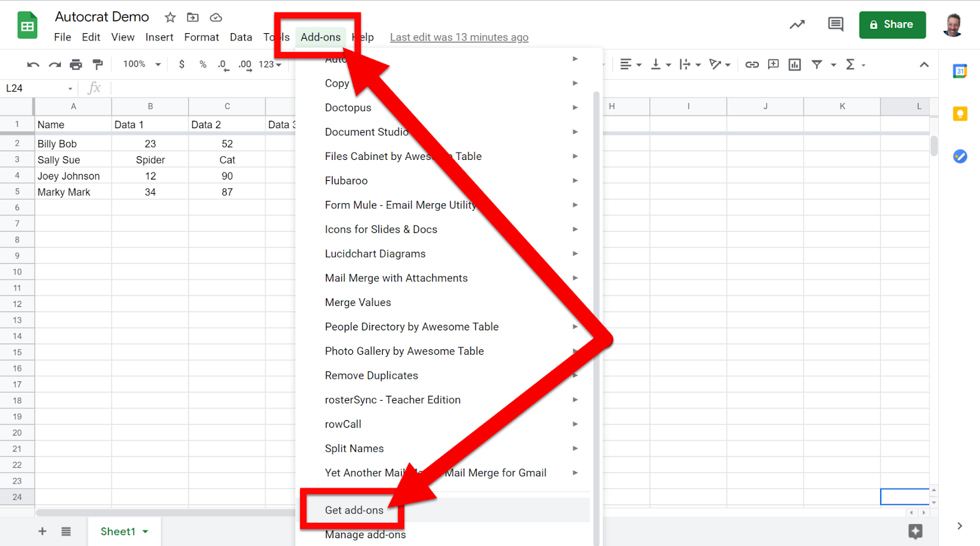The height and width of the screenshot is (546, 980).
Task: Click the green Share button
Action: pos(892,25)
